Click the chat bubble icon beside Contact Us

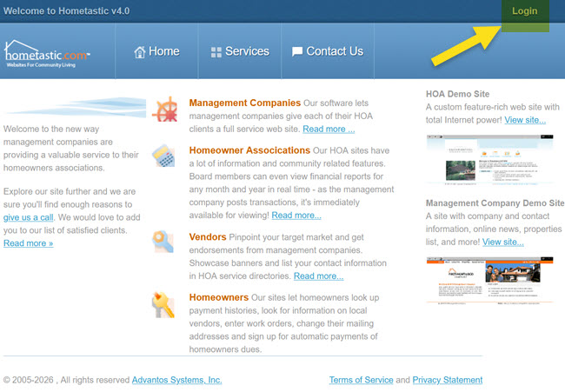[297, 52]
